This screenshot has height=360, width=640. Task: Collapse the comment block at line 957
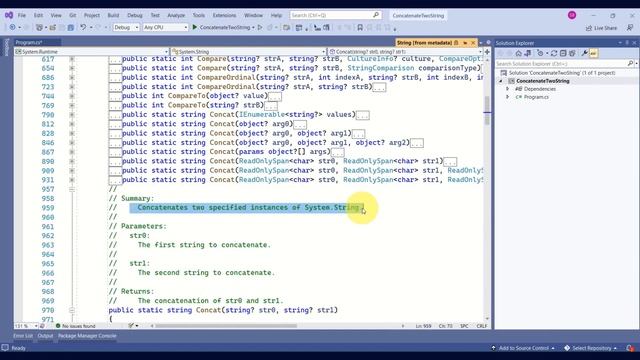point(72,189)
